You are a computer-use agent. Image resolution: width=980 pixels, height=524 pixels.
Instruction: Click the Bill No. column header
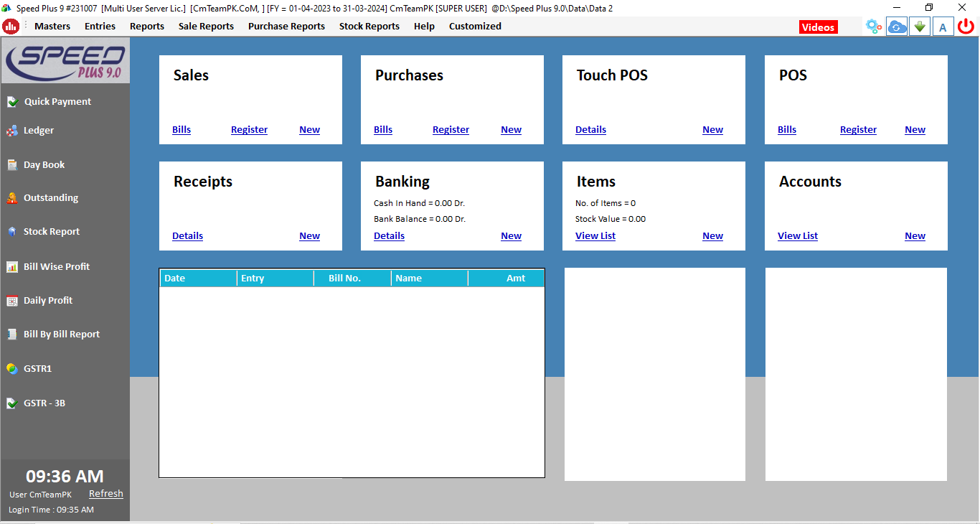[x=353, y=279]
